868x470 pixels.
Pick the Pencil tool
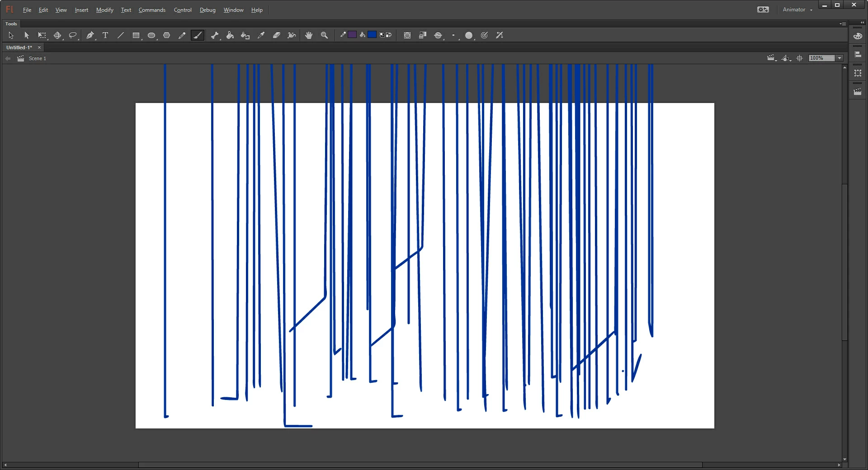point(182,35)
